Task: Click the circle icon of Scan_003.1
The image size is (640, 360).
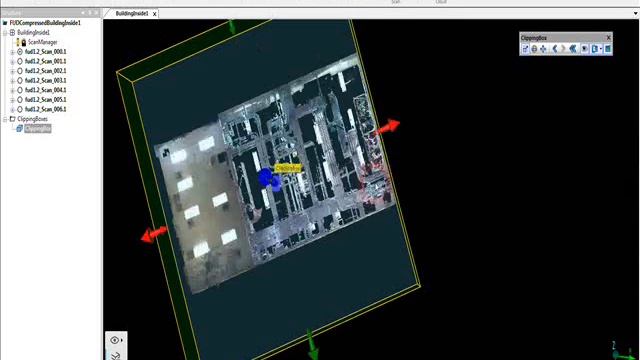Action: tap(20, 80)
